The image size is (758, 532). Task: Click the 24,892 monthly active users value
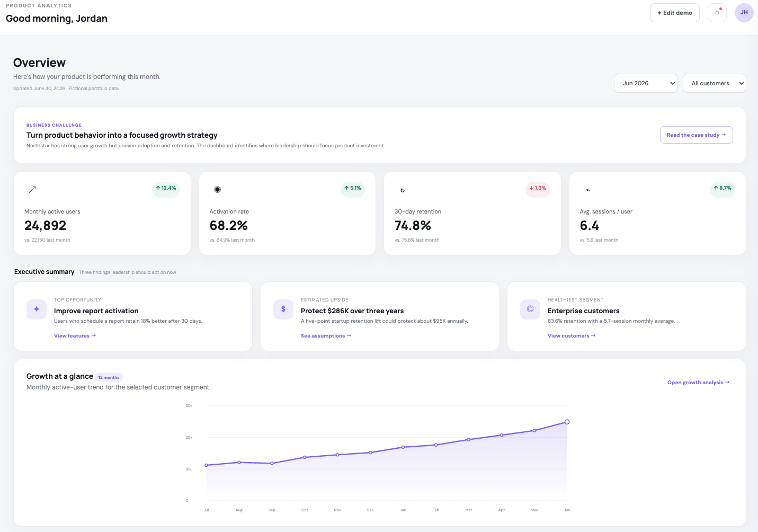point(46,226)
